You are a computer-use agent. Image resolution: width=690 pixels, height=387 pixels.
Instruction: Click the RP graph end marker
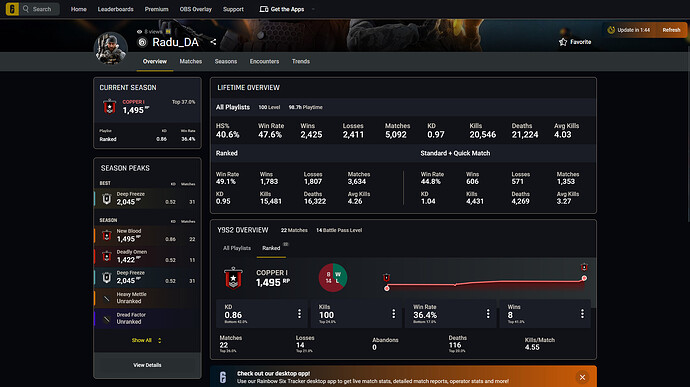pos(584,278)
